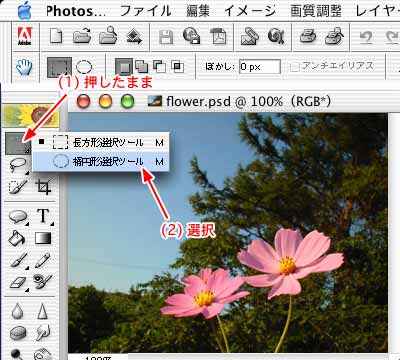
Task: Select the Sponge tool
Action: (x=18, y=333)
